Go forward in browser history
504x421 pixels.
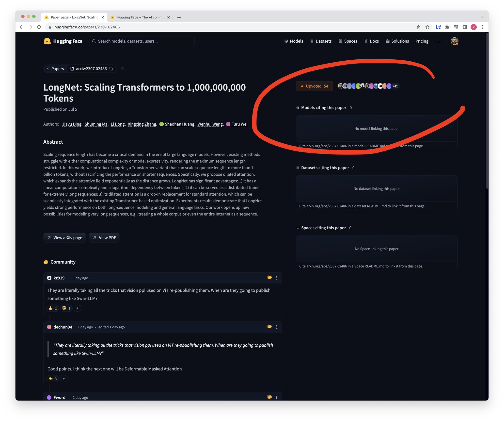pos(30,27)
